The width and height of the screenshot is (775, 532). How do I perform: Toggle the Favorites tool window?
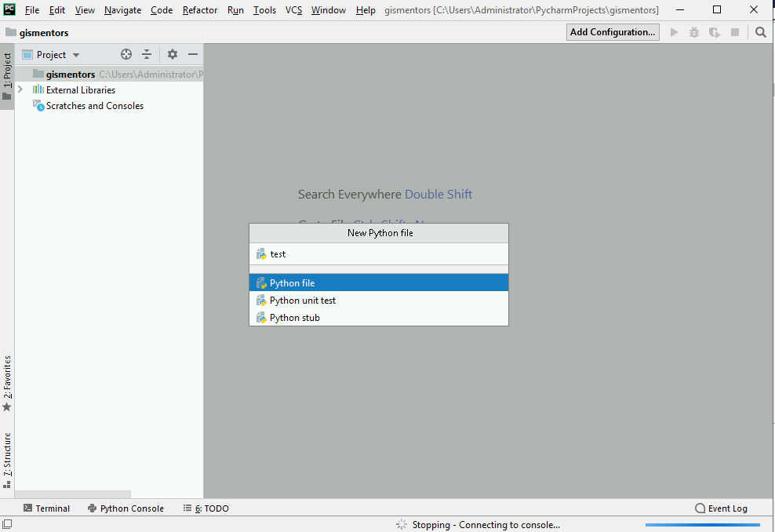click(x=7, y=381)
